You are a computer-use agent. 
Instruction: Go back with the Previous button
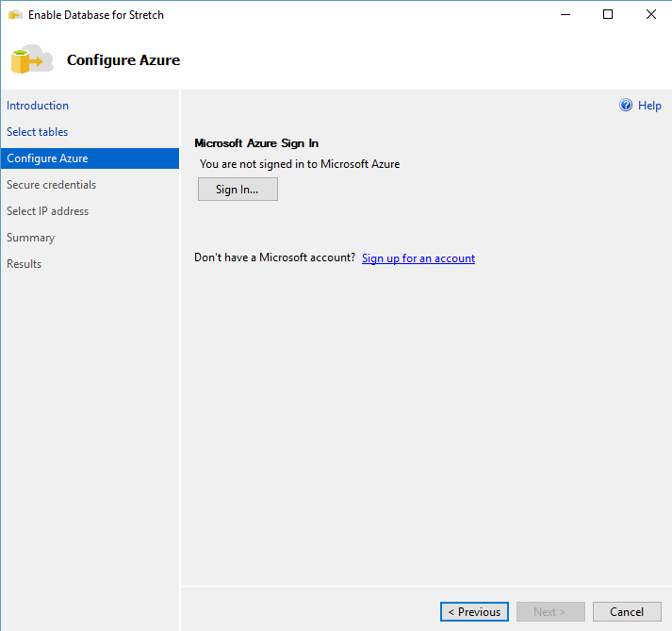tap(474, 612)
